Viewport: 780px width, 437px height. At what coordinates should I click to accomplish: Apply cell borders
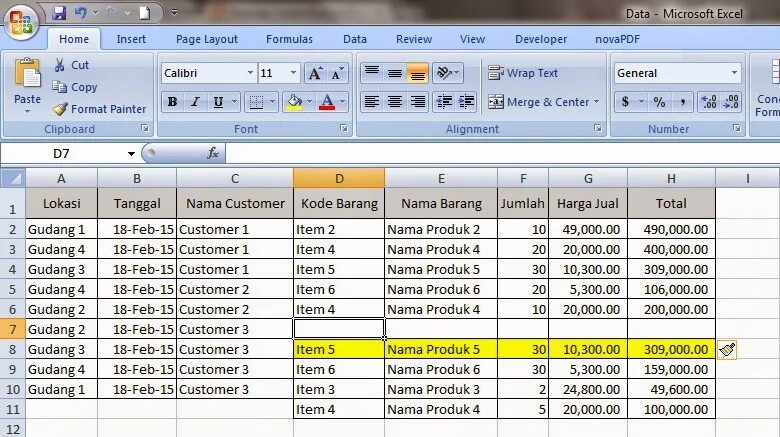tap(256, 102)
